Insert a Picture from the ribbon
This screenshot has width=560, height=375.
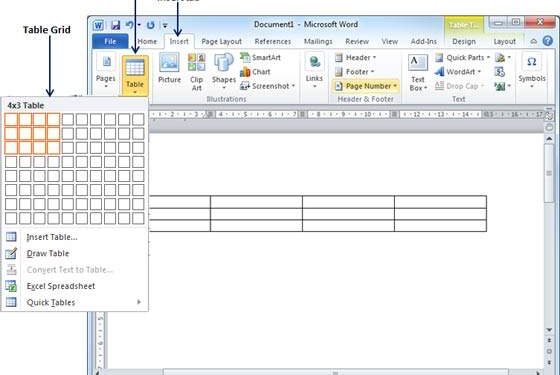(x=169, y=68)
